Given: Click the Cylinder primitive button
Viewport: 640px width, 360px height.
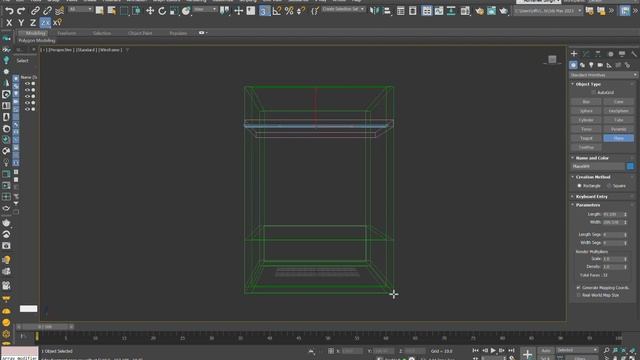Looking at the screenshot, I should 586,120.
